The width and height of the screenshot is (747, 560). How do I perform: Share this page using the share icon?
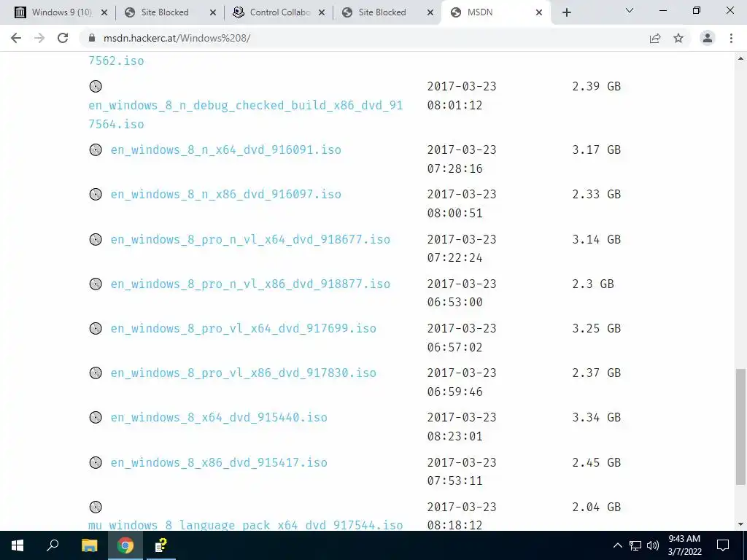(655, 38)
